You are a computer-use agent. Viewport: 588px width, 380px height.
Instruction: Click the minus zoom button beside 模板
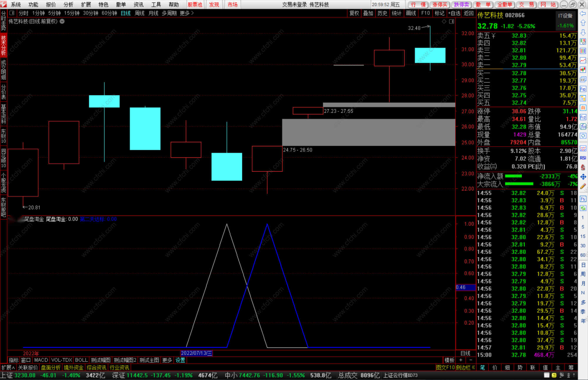tap(471, 360)
